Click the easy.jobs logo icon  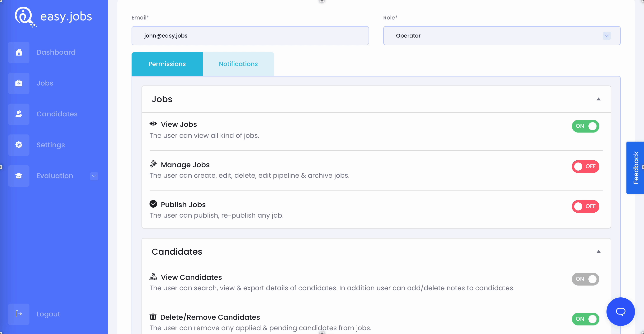click(25, 17)
